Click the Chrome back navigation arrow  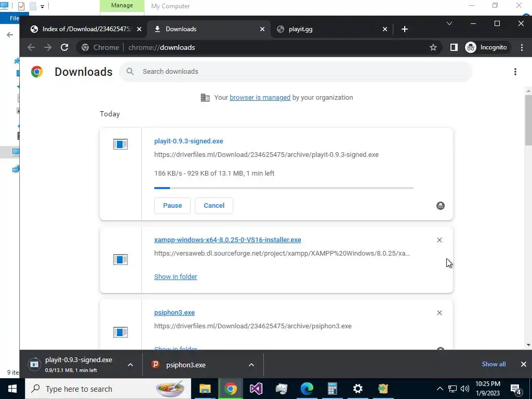[31, 47]
